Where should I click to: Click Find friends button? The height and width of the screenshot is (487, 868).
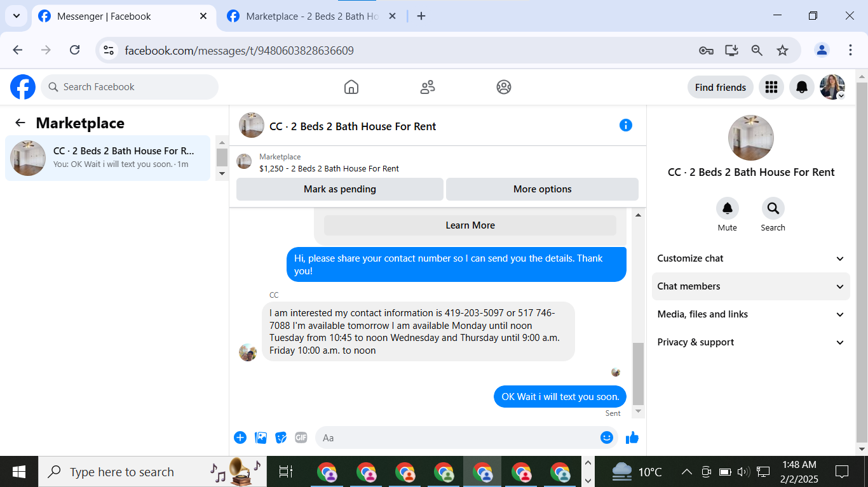tap(721, 87)
